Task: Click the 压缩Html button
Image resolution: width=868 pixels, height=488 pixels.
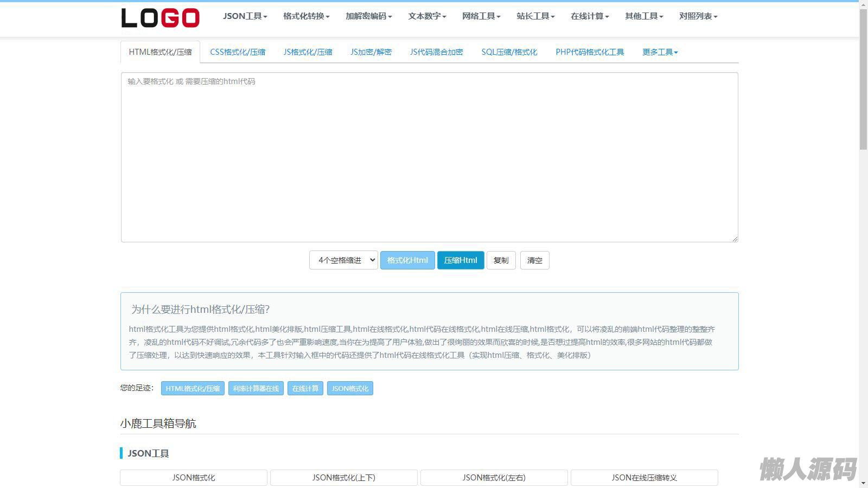Action: click(x=461, y=260)
